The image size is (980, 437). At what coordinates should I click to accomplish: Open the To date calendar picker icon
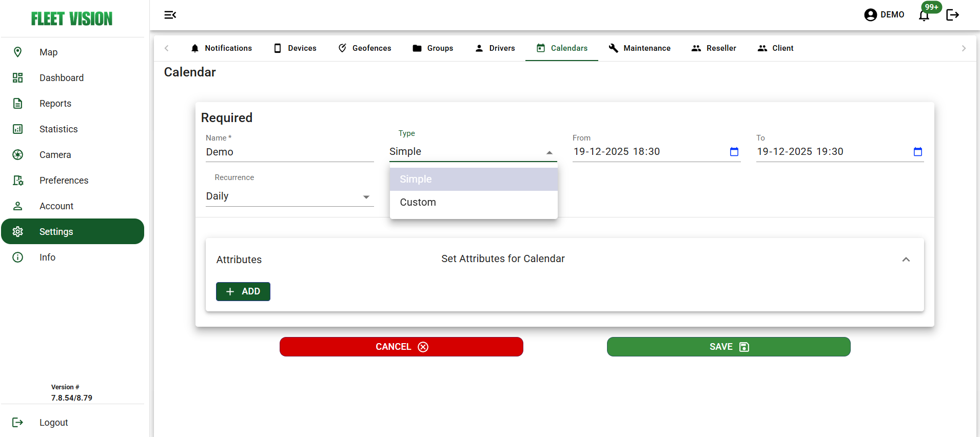point(918,151)
